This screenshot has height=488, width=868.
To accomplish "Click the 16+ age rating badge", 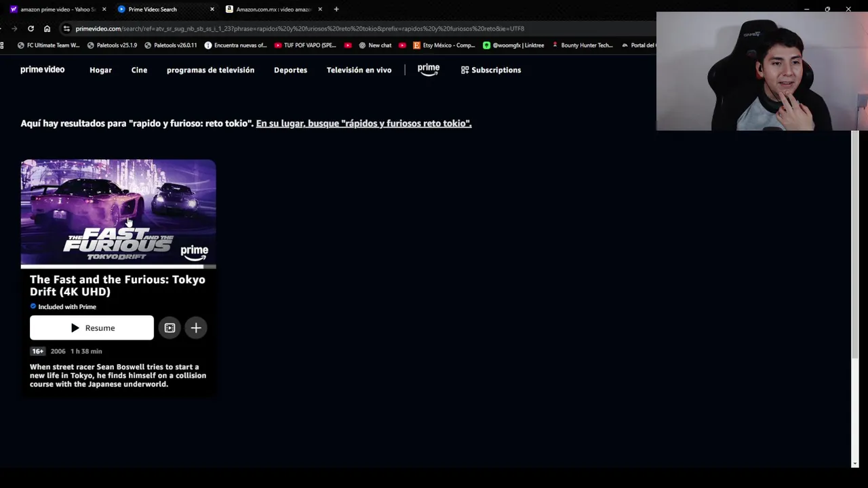I will pos(37,351).
